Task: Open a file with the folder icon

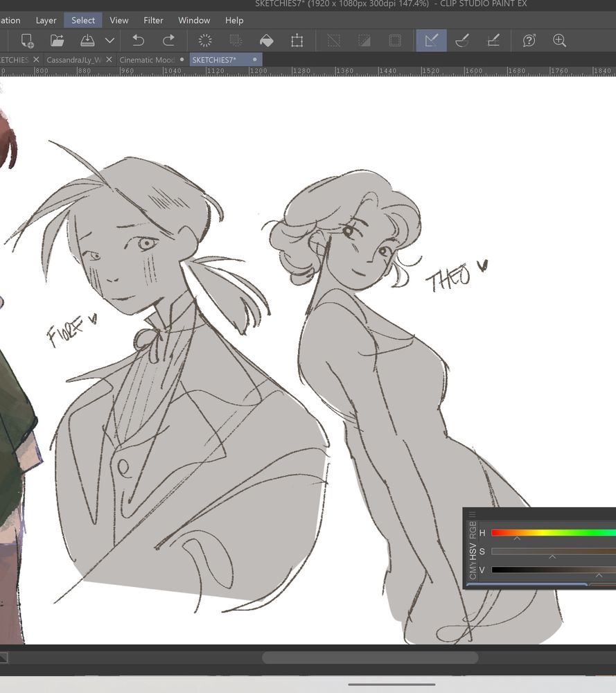Action: (x=57, y=41)
